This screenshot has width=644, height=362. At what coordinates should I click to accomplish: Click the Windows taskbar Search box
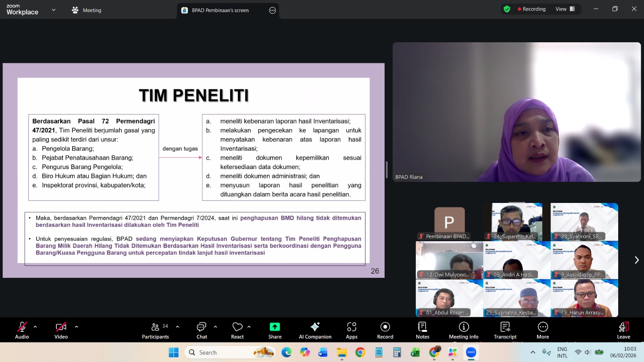click(x=225, y=352)
